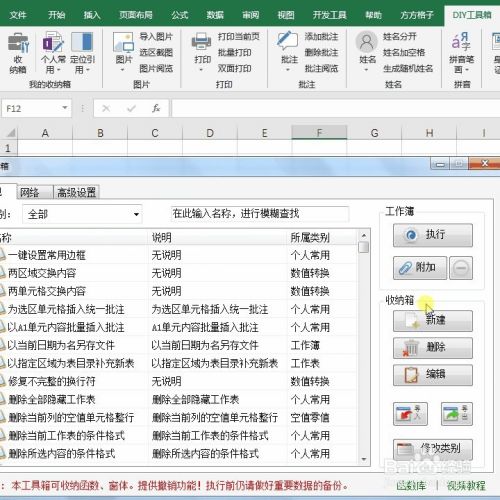This screenshot has width=500, height=500.
Task: Switch to the 插入 ribbon tab
Action: tap(92, 15)
